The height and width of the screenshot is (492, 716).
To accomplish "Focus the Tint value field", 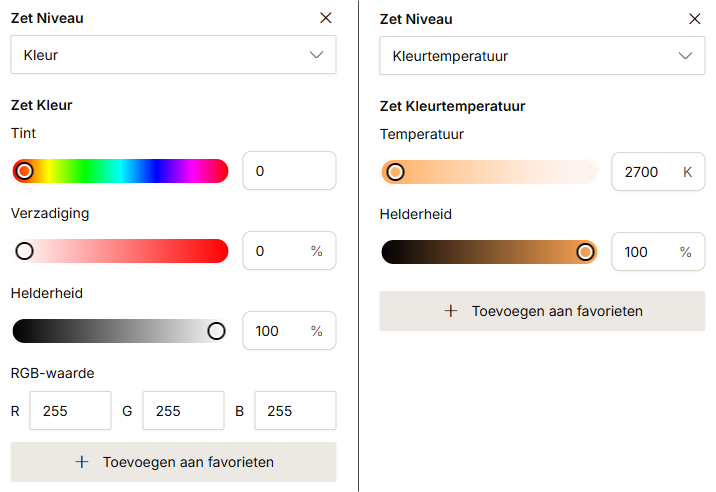I will pyautogui.click(x=290, y=171).
